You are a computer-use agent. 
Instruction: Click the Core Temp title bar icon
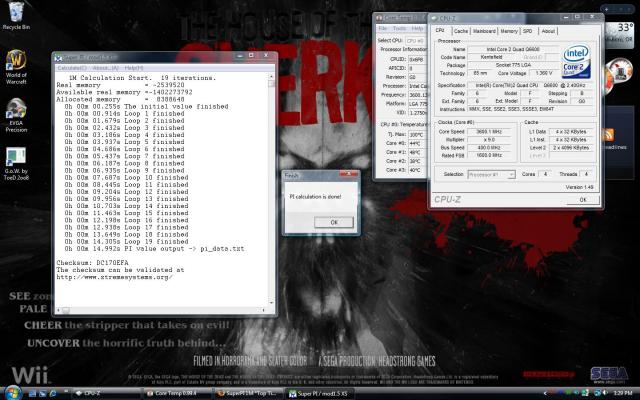(x=379, y=18)
